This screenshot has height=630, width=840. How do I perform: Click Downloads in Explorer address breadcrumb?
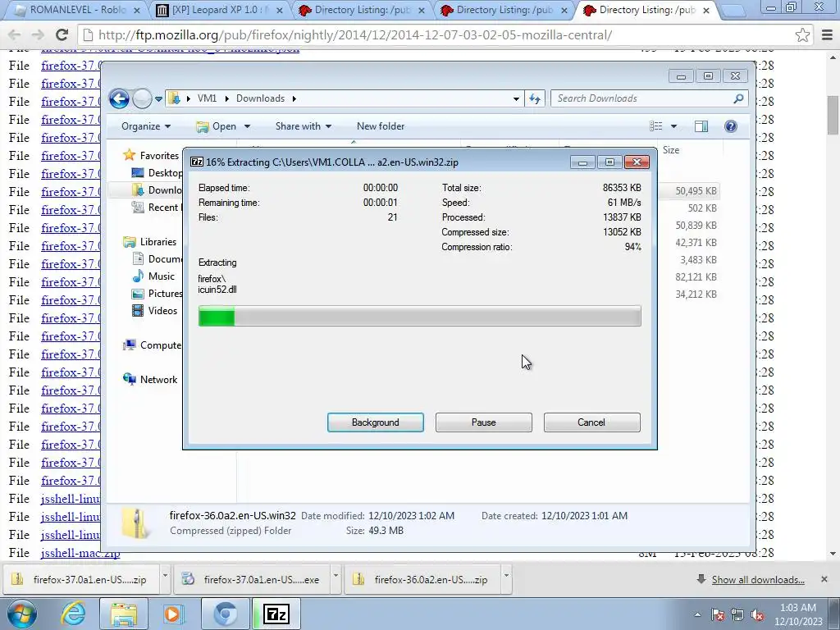click(x=260, y=98)
